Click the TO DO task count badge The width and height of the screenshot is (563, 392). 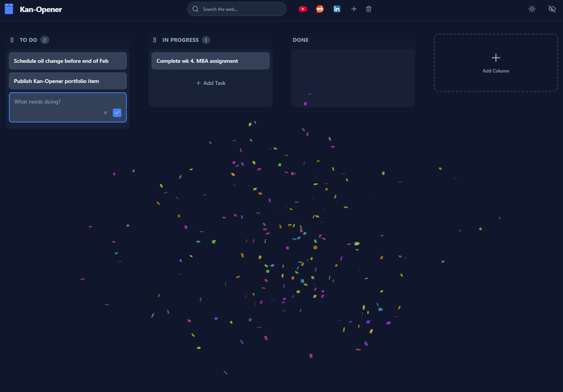point(44,40)
